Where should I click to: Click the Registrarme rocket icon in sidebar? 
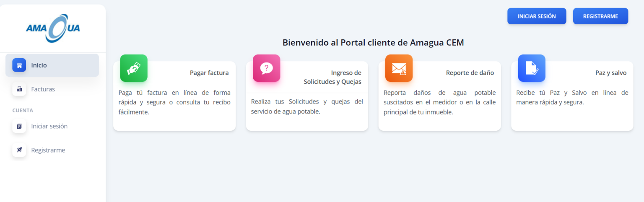(19, 150)
